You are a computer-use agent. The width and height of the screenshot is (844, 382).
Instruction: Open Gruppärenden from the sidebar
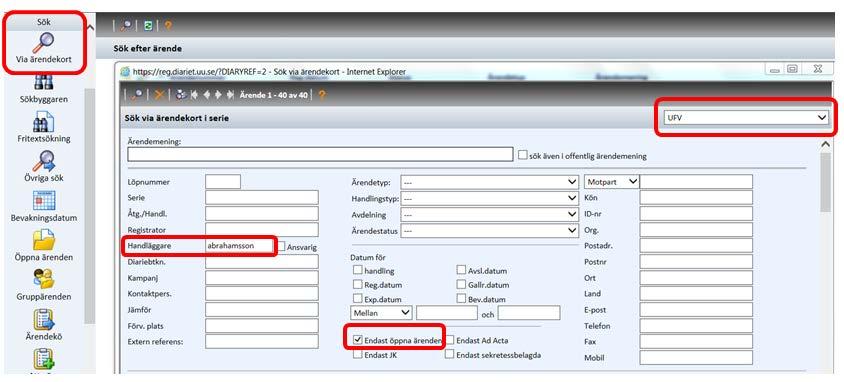click(x=43, y=285)
